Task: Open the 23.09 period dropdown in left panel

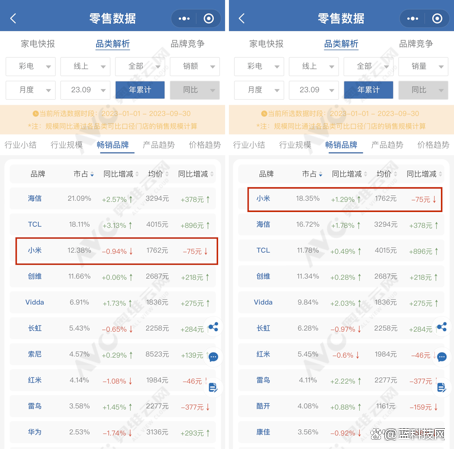Action: tap(85, 90)
